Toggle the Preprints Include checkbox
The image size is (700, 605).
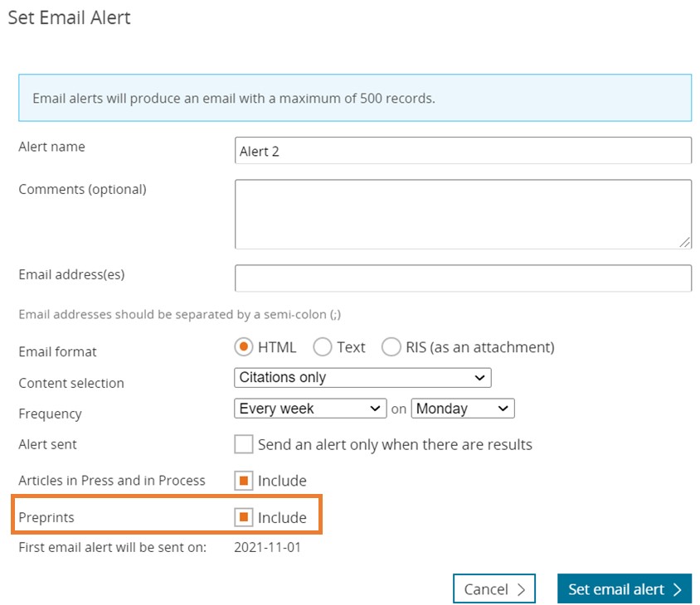[244, 518]
